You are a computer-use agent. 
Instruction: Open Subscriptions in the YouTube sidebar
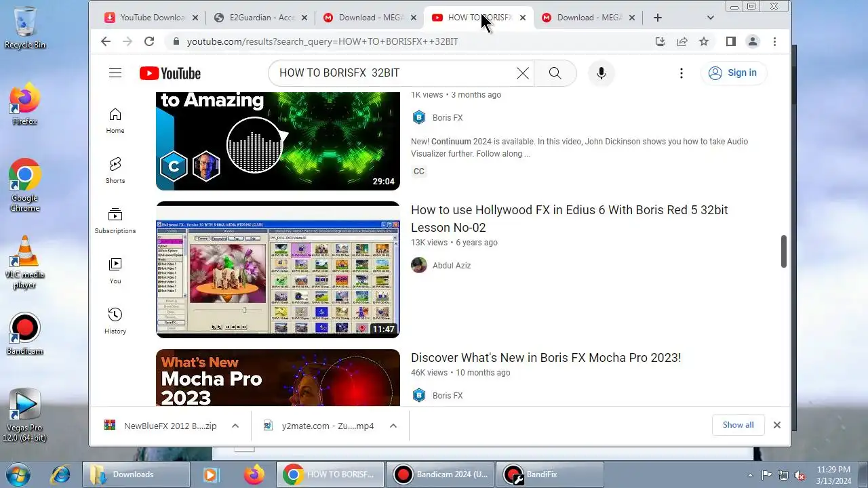pos(115,221)
